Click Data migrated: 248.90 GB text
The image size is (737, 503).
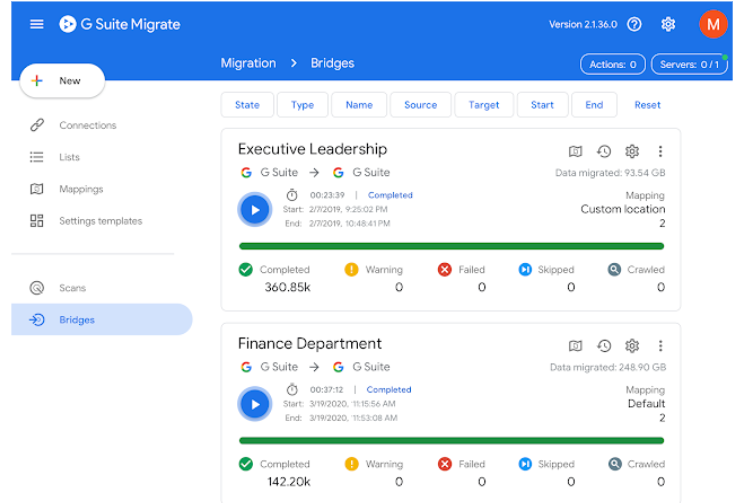pyautogui.click(x=608, y=367)
